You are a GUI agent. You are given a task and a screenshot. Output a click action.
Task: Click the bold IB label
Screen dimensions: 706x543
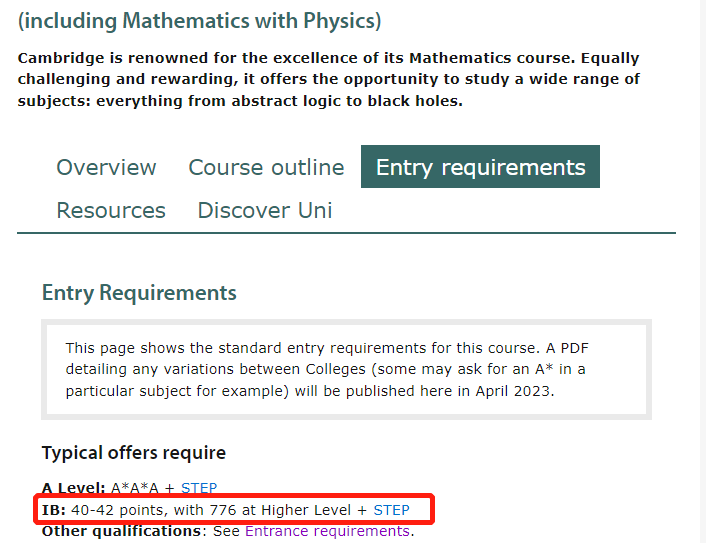tap(54, 510)
